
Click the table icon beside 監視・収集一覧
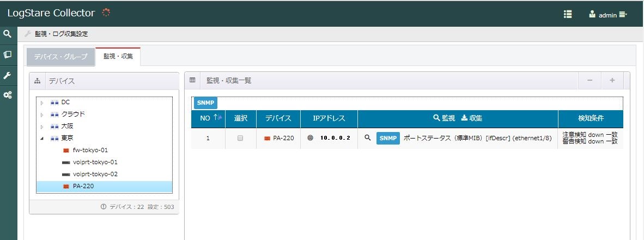[x=192, y=81]
